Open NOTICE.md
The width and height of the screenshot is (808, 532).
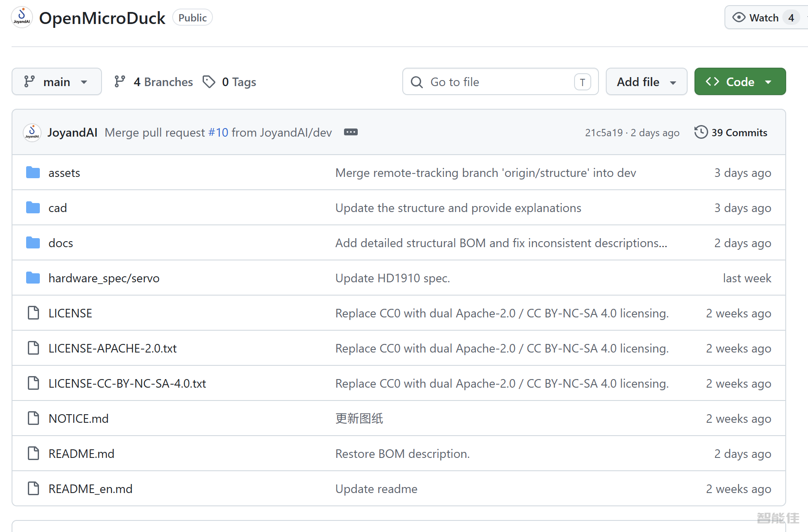(x=79, y=418)
